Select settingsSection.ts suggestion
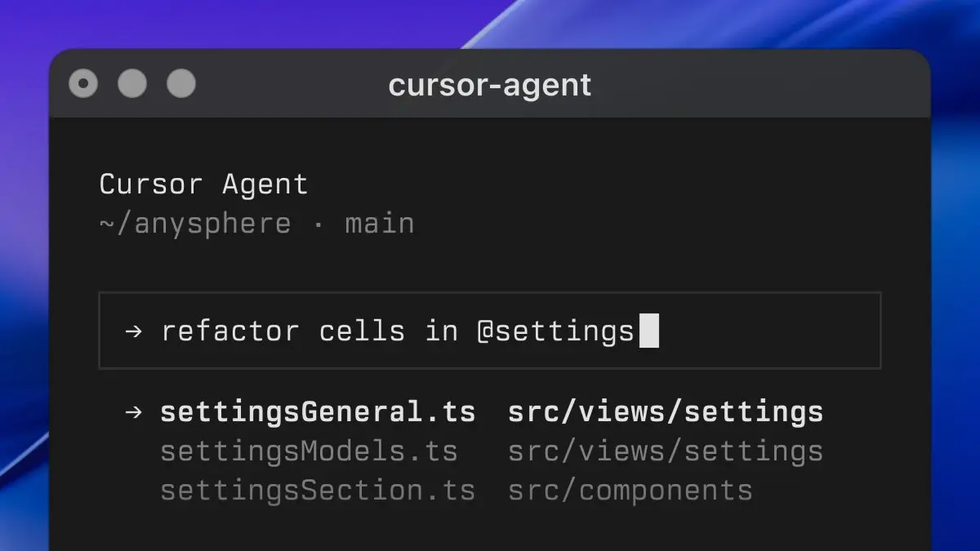The width and height of the screenshot is (980, 551). (317, 491)
